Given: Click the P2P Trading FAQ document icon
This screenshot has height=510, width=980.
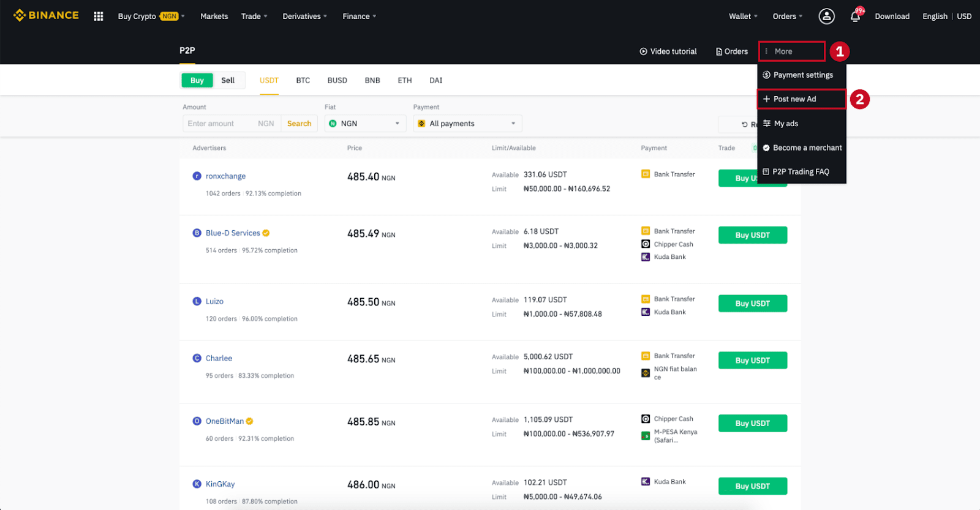Looking at the screenshot, I should (766, 171).
